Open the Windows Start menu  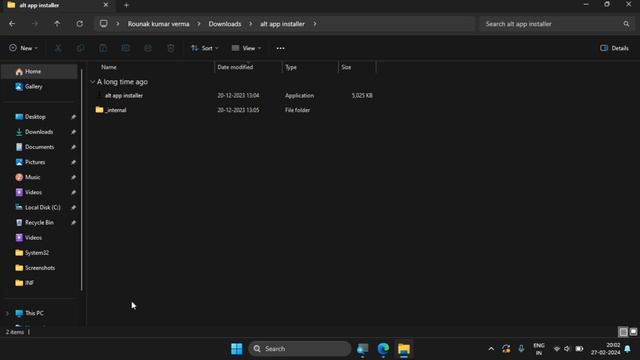[237, 349]
